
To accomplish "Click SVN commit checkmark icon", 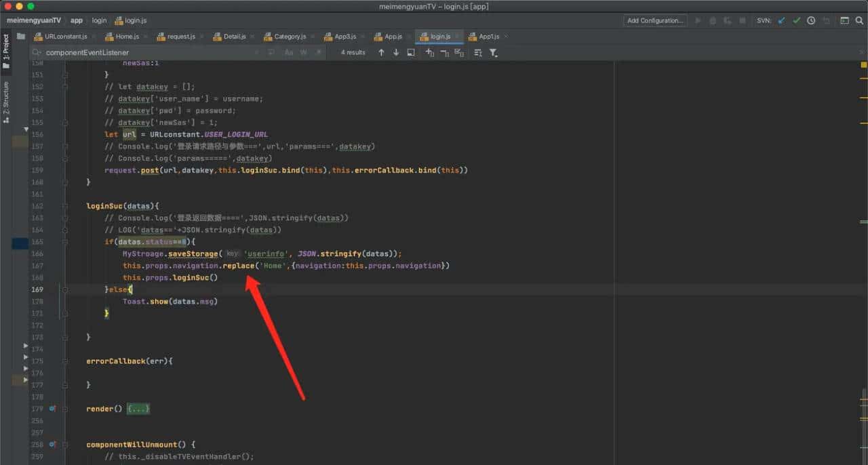I will pos(796,20).
